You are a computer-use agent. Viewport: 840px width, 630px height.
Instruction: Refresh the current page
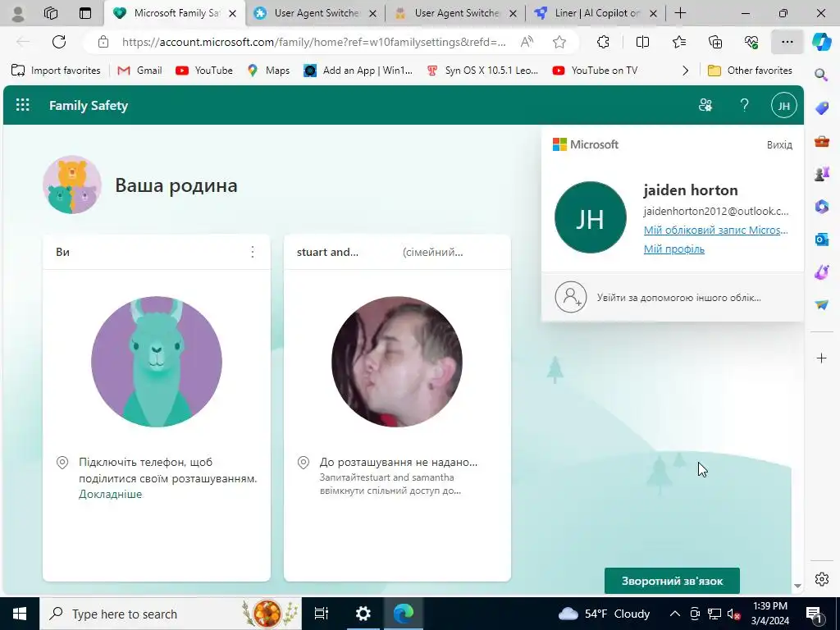tap(59, 42)
